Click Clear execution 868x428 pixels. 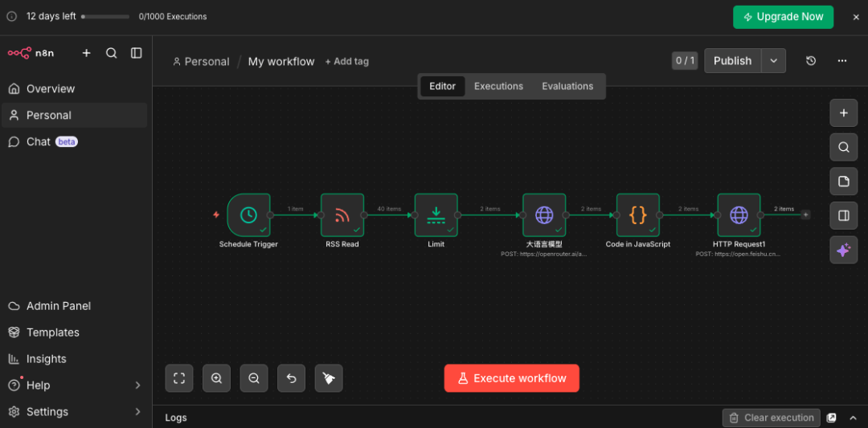(x=772, y=418)
